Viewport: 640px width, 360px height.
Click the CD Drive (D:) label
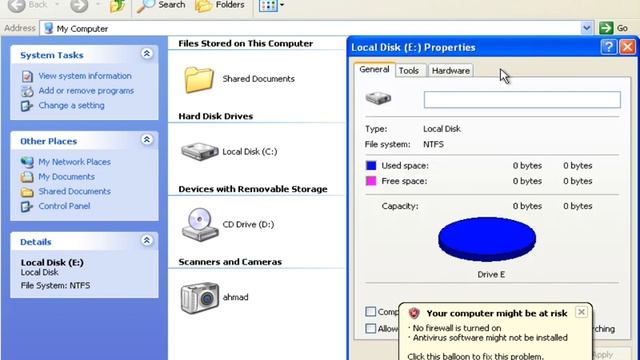(x=248, y=224)
